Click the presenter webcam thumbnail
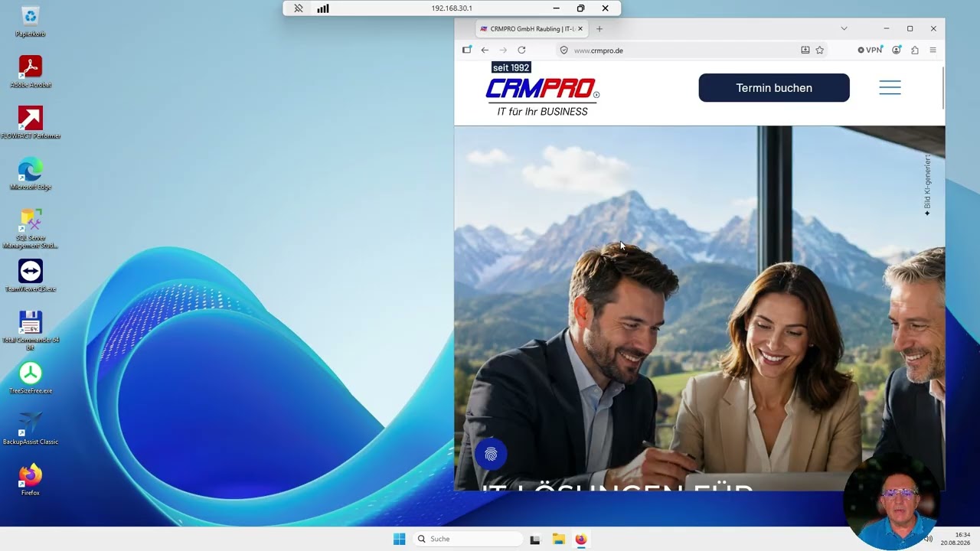This screenshot has width=980, height=551. pos(890,500)
